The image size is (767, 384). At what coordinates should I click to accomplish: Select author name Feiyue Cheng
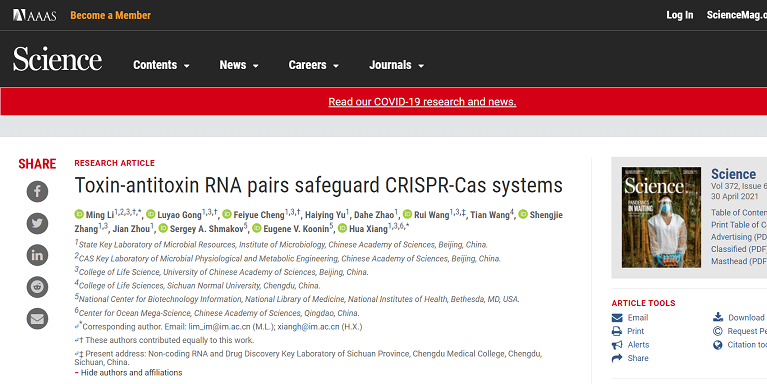pyautogui.click(x=259, y=215)
